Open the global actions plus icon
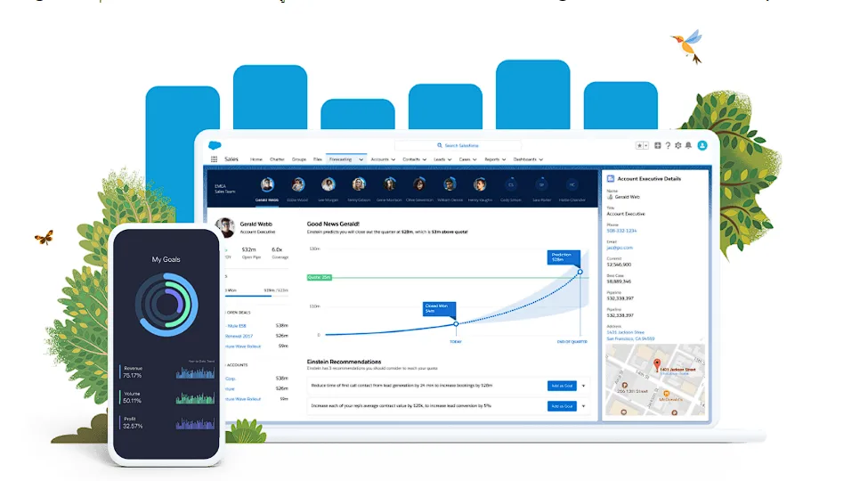 [x=658, y=145]
